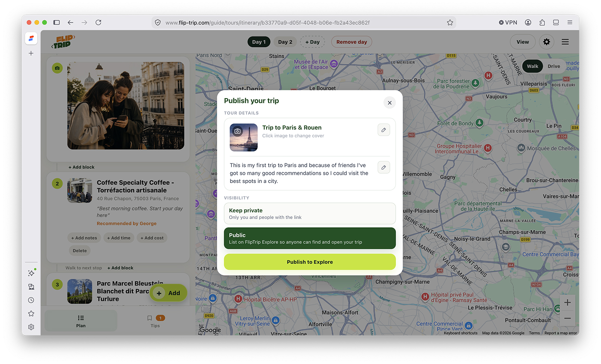Open browser sidebar settings gear
This screenshot has height=364, width=601.
31,327
